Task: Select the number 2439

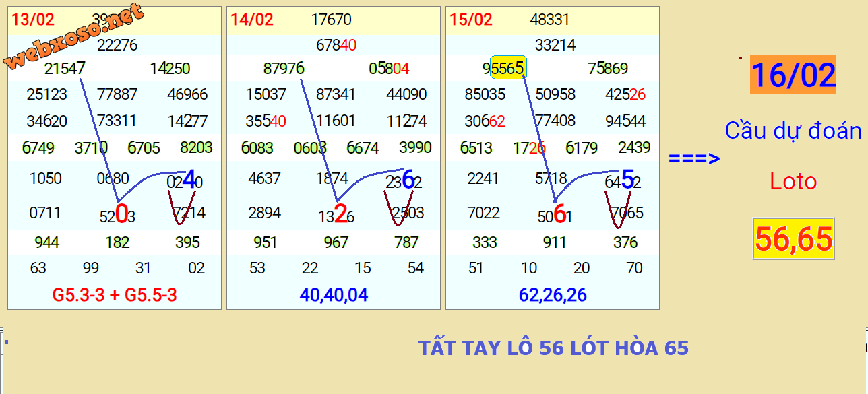Action: click(x=634, y=147)
